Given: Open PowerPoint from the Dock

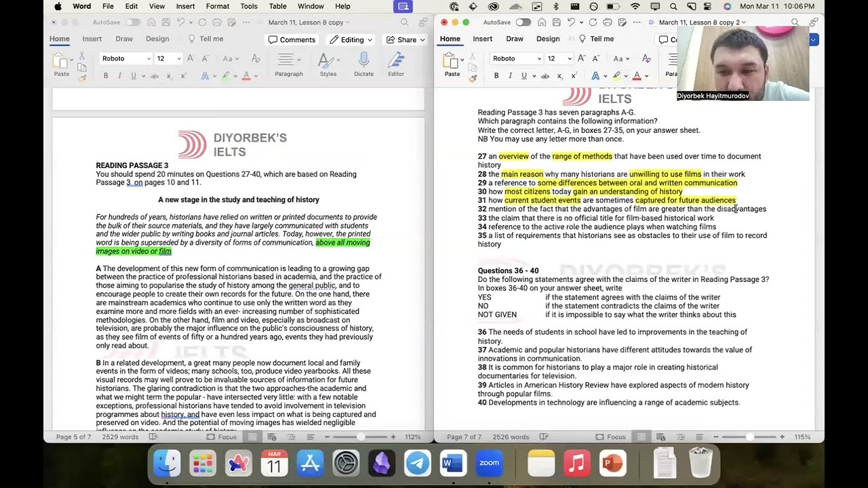Looking at the screenshot, I should coord(612,464).
